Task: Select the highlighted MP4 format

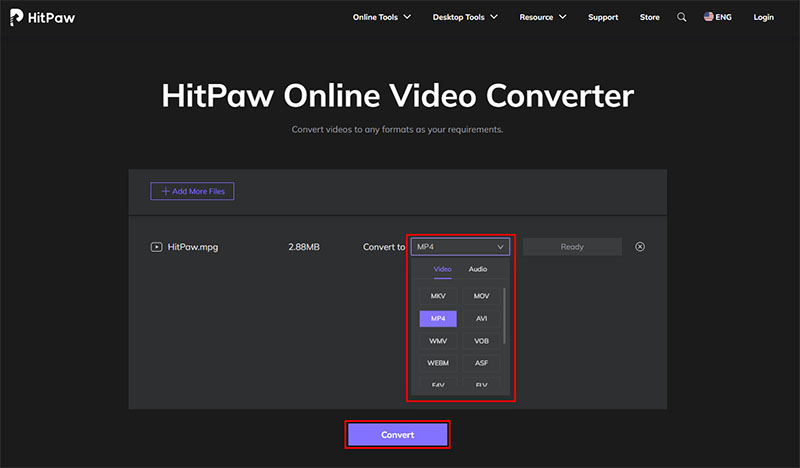Action: pos(438,318)
